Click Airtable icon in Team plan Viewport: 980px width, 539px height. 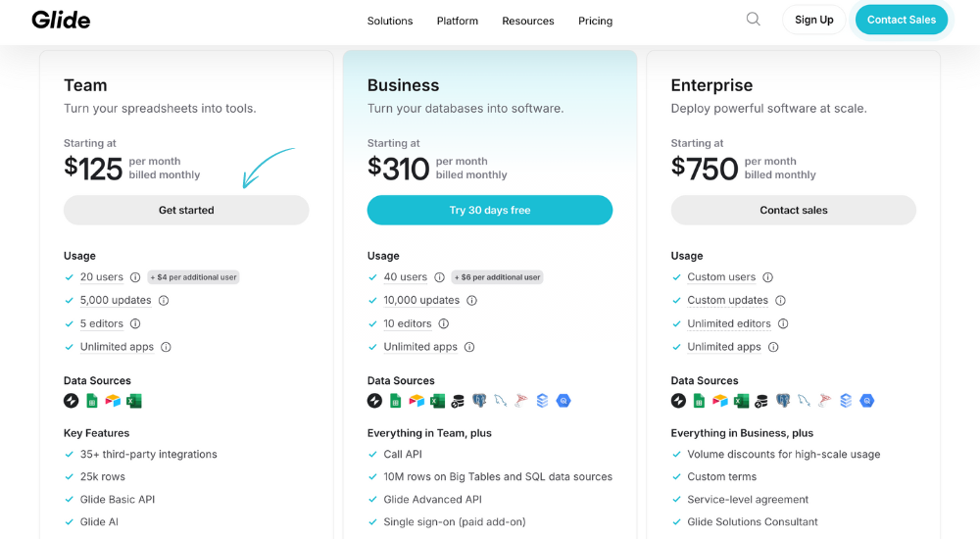click(x=113, y=401)
